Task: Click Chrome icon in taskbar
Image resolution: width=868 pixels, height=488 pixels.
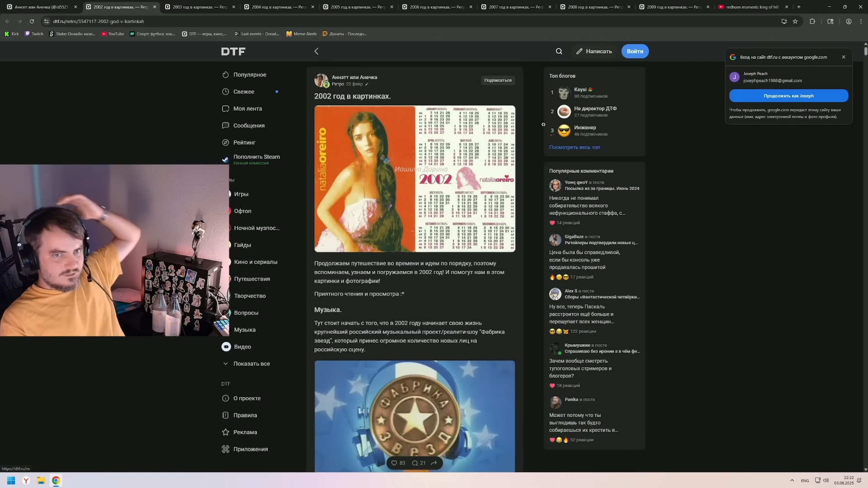Action: (x=56, y=481)
